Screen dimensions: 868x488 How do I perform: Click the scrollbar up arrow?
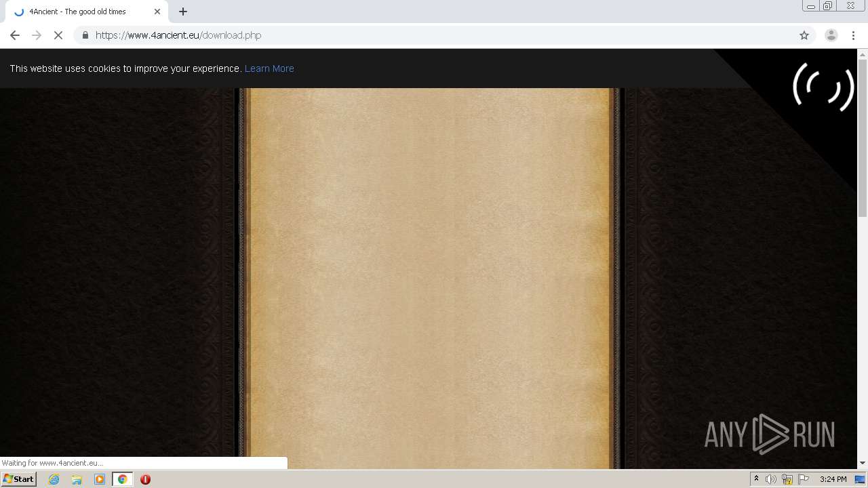point(863,54)
